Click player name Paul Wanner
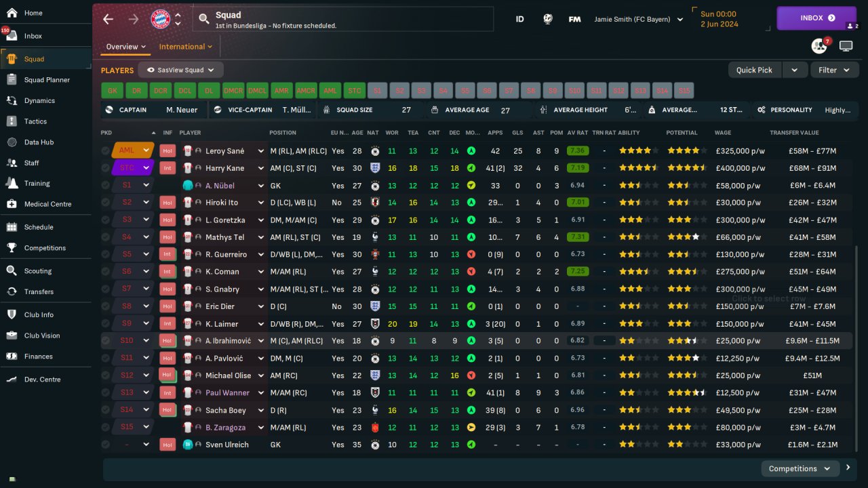Viewport: 868px width, 488px height. (x=227, y=393)
